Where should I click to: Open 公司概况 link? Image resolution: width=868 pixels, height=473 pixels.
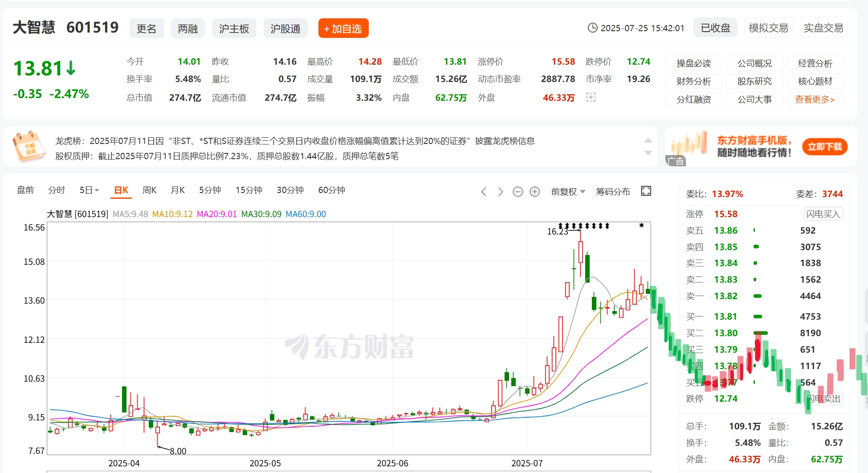pyautogui.click(x=754, y=63)
